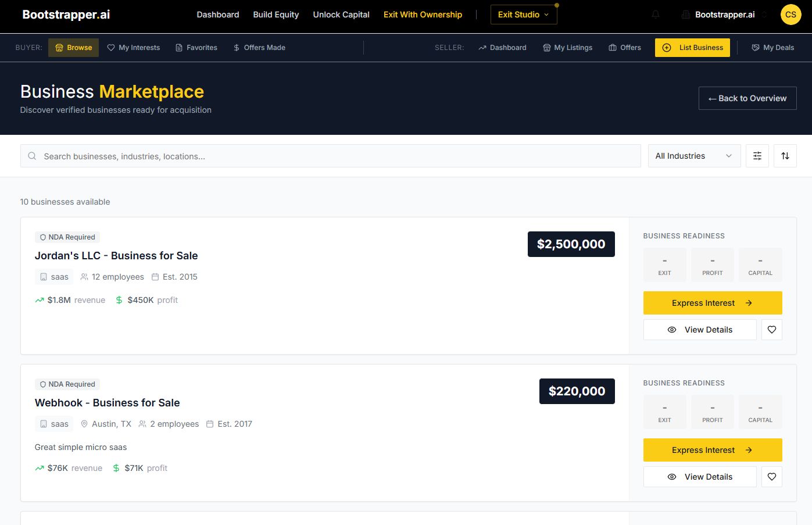The image size is (812, 525).
Task: Open the Offers Made tab
Action: [x=259, y=48]
